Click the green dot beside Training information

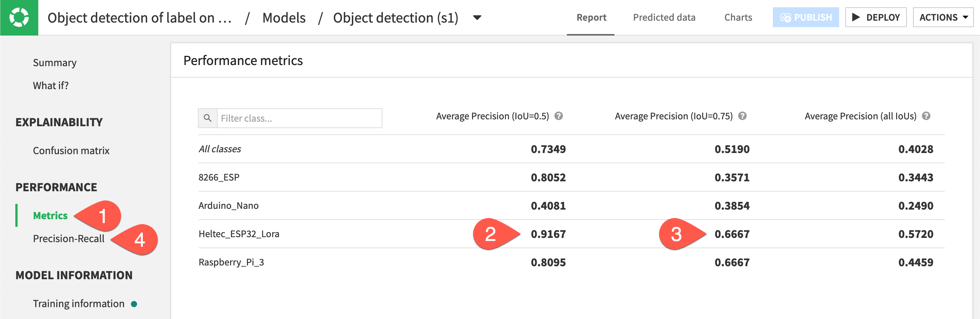coord(134,304)
